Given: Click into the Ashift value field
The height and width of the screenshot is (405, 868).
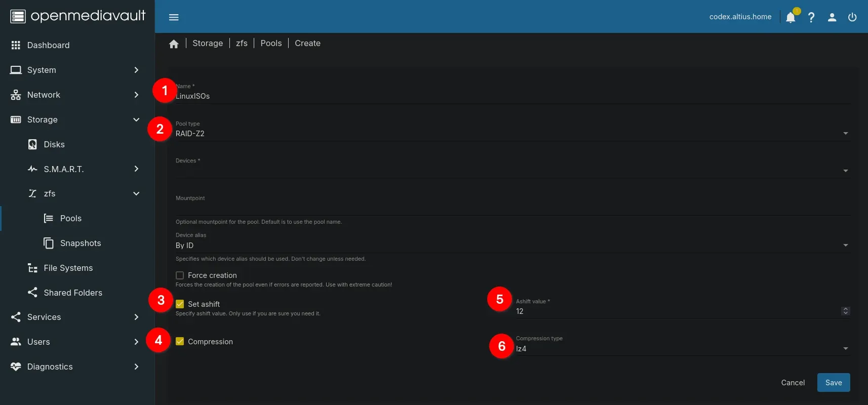Looking at the screenshot, I should (677, 311).
